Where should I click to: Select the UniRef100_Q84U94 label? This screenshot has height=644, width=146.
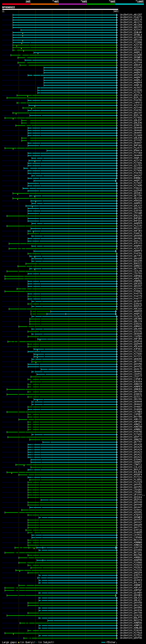pyautogui.click(x=131, y=359)
